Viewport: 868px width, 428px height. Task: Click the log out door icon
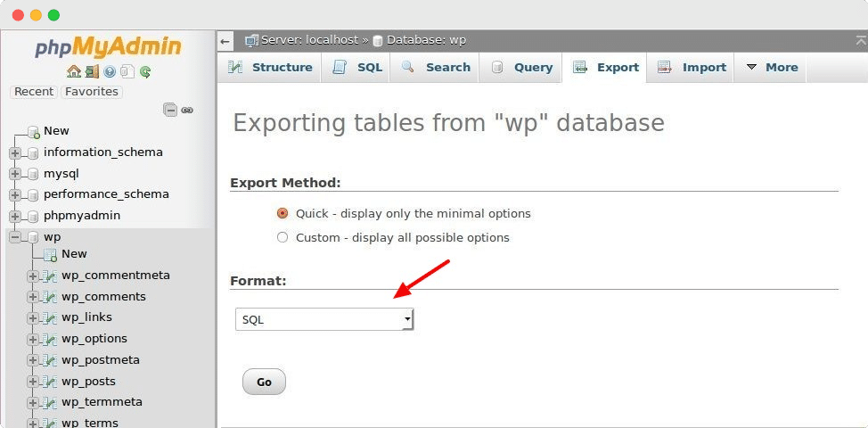pyautogui.click(x=92, y=71)
